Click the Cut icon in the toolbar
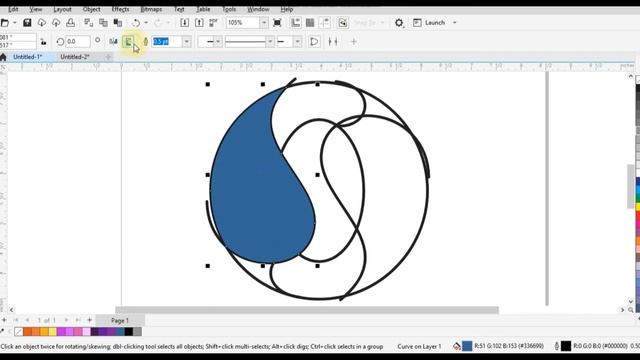 pos(89,23)
